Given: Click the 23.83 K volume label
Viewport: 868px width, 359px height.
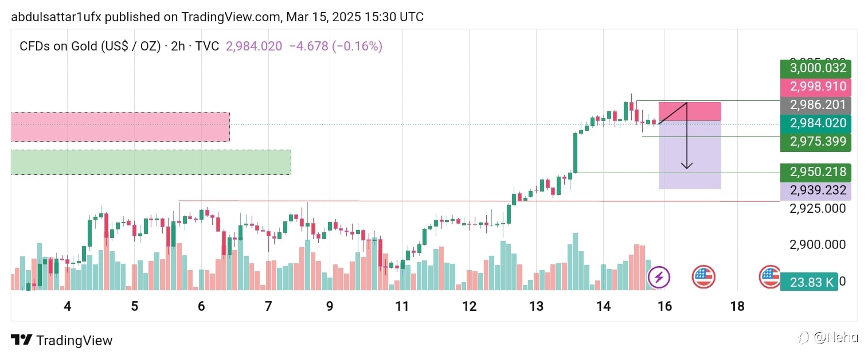Looking at the screenshot, I should (x=809, y=282).
